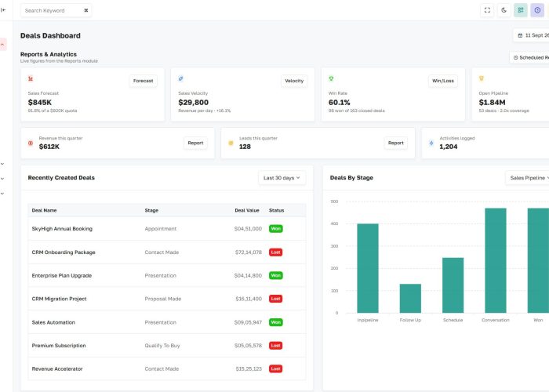This screenshot has width=549, height=392.
Task: Clear the search field with the X icon
Action: click(86, 10)
